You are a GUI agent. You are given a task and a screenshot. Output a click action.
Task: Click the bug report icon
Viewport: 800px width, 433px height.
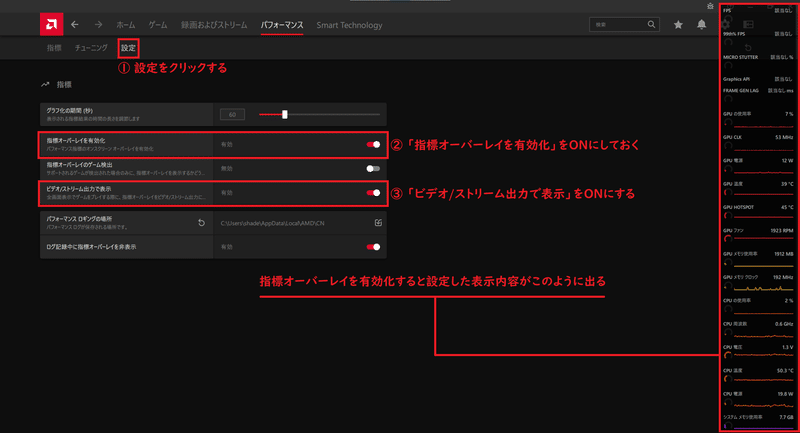click(710, 6)
